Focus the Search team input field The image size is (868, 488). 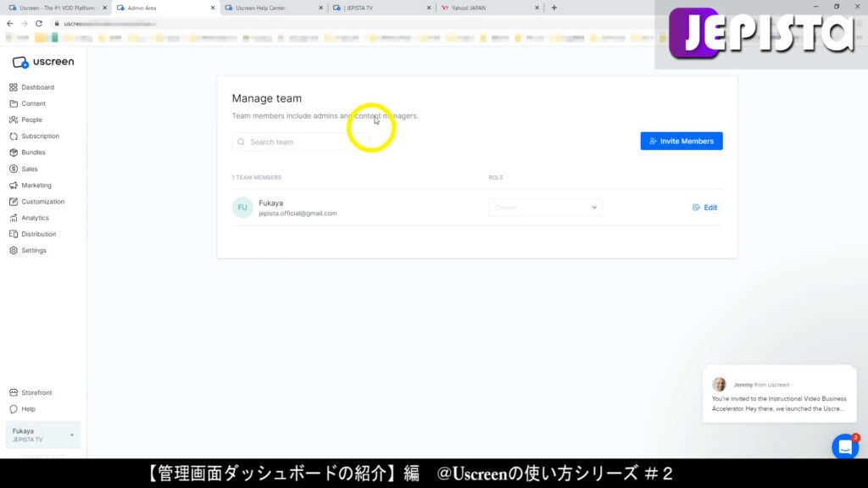point(301,142)
